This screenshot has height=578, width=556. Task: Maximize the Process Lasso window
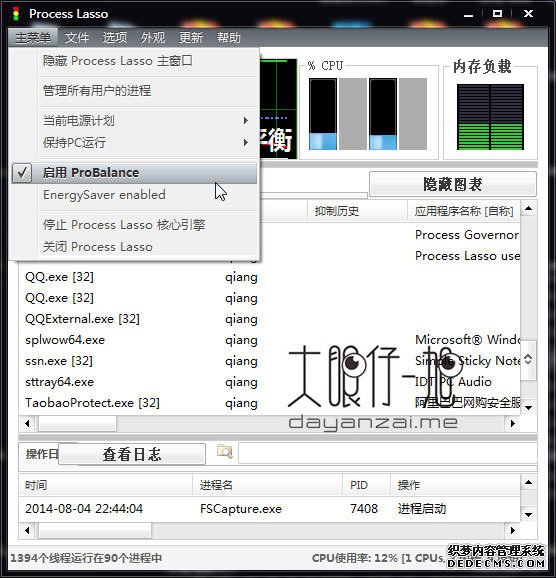click(497, 14)
